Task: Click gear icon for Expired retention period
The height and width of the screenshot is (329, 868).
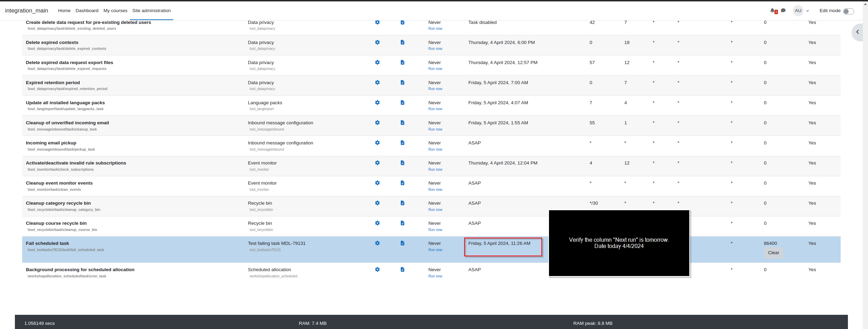Action: [x=377, y=82]
